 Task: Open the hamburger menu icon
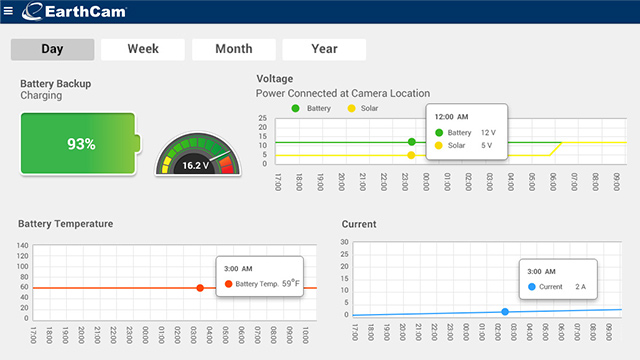click(x=8, y=11)
